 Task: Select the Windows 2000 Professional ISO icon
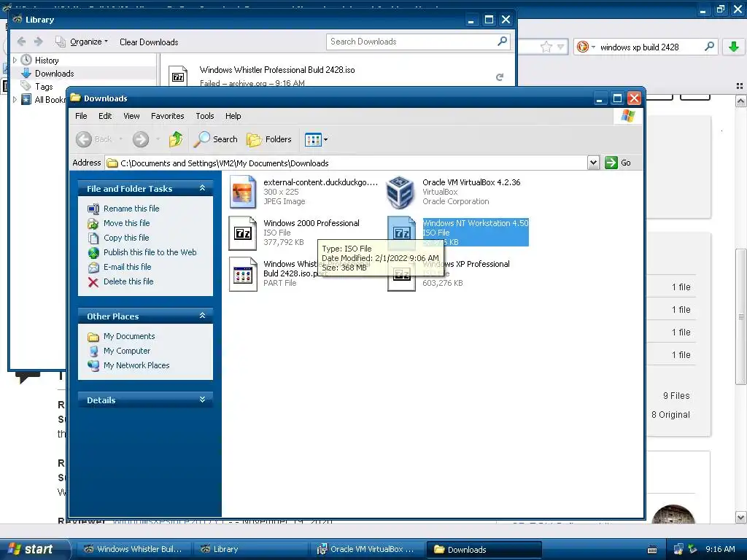[x=243, y=233]
